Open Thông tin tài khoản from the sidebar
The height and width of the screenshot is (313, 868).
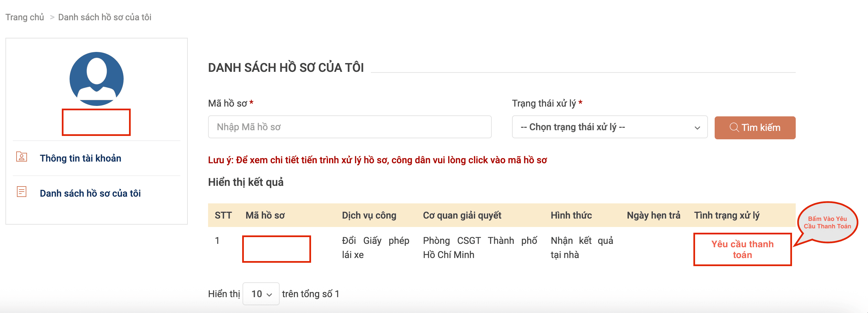pos(81,158)
